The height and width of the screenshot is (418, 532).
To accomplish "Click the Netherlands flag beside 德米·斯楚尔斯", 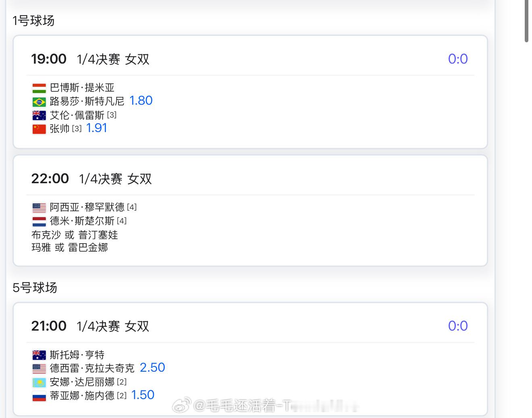I will click(39, 221).
